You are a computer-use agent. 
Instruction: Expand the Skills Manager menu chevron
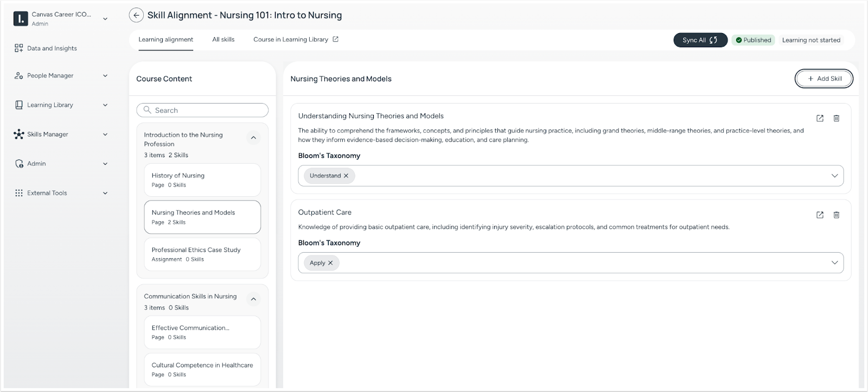tap(105, 134)
